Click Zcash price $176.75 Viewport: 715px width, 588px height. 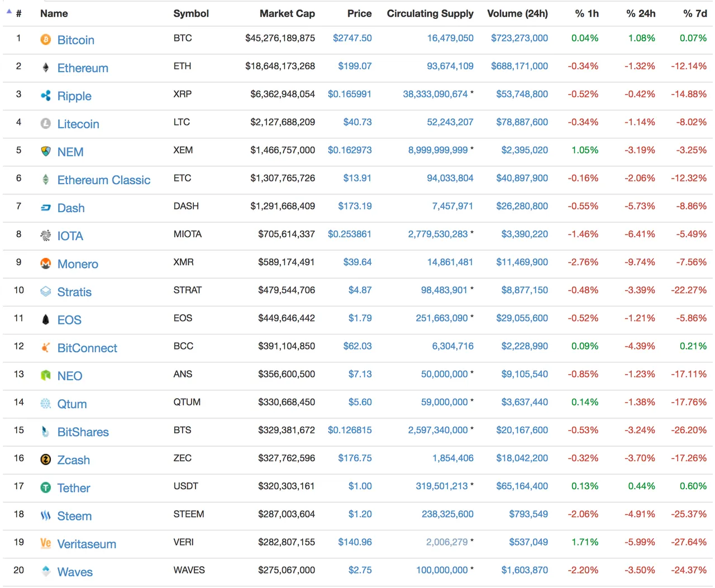point(355,458)
